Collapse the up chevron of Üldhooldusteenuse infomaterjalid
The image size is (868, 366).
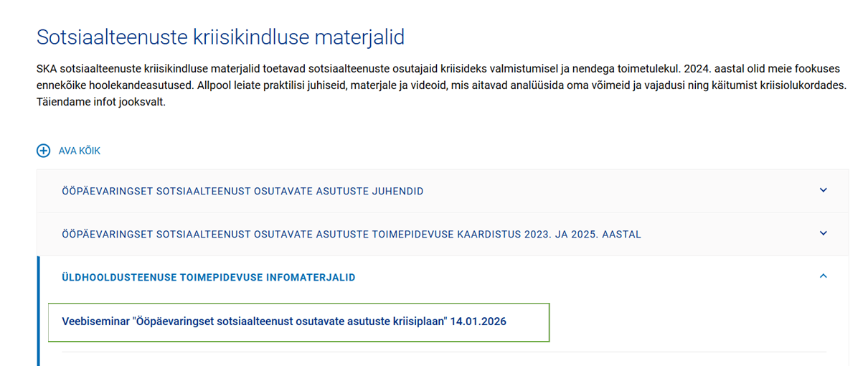(823, 276)
